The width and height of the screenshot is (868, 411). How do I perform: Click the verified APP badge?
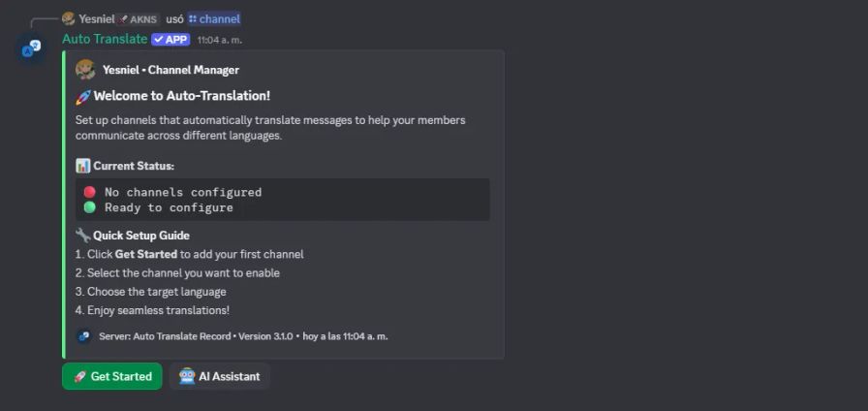pyautogui.click(x=170, y=40)
